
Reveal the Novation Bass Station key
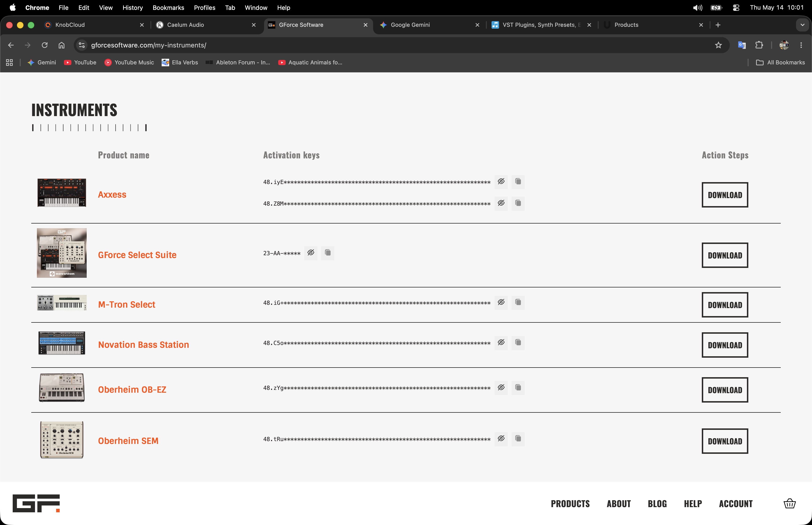501,343
